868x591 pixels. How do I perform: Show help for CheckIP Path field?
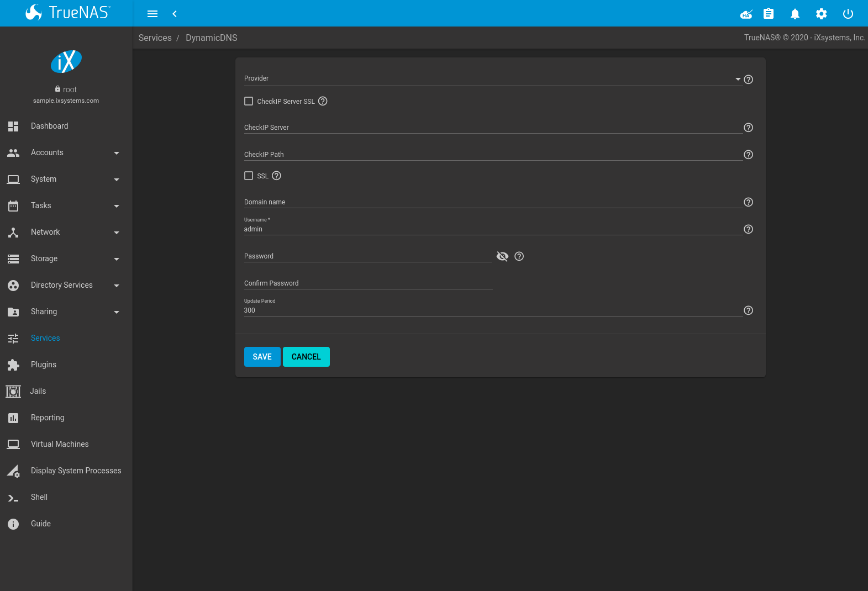click(x=749, y=155)
